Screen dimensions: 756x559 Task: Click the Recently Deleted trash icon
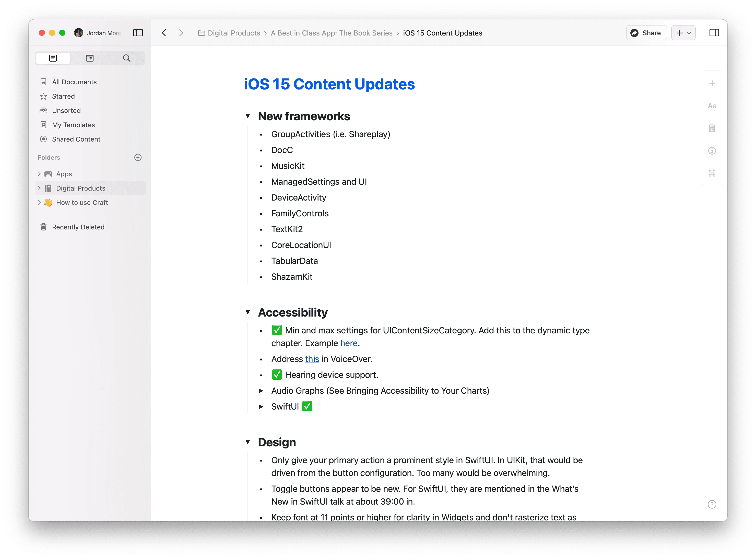(43, 227)
